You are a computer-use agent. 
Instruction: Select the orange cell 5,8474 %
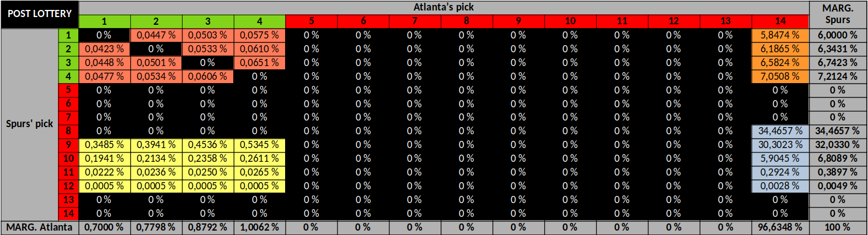[780, 35]
